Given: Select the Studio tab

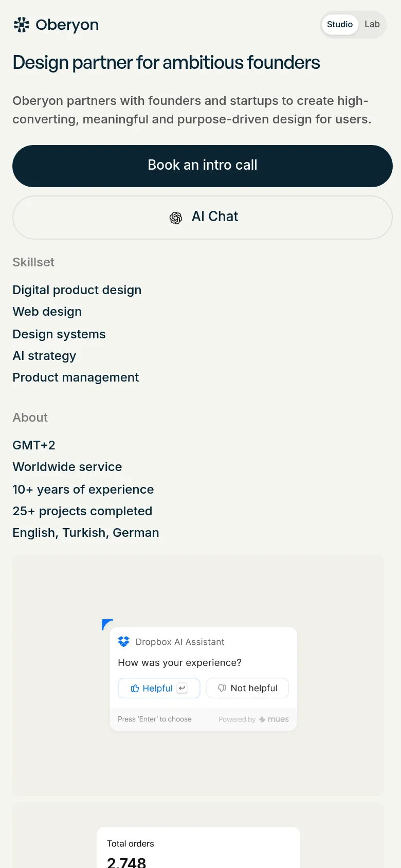Looking at the screenshot, I should click(339, 24).
